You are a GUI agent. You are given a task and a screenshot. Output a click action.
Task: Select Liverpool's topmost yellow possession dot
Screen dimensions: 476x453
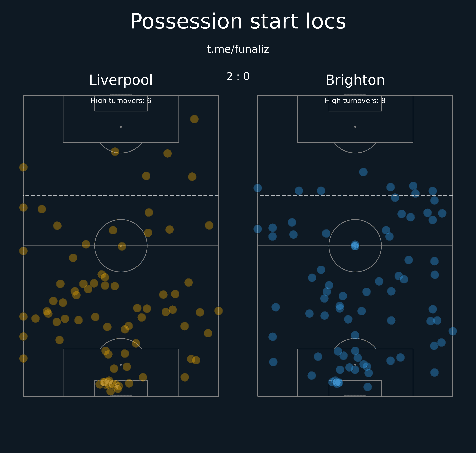coord(194,119)
